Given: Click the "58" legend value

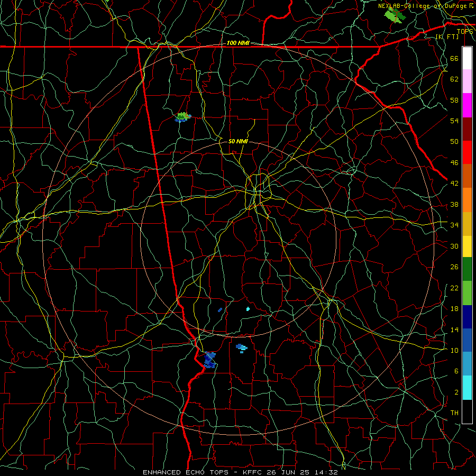Looking at the screenshot, I should (454, 100).
